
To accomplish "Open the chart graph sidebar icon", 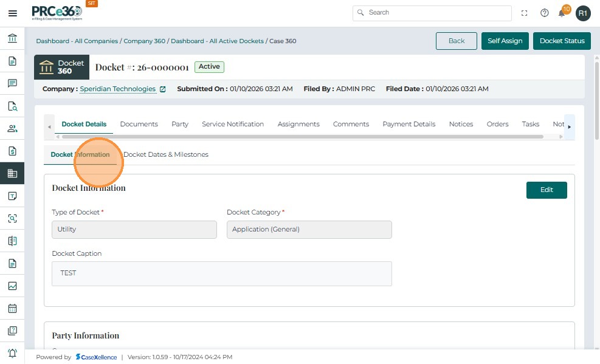I will (x=12, y=286).
